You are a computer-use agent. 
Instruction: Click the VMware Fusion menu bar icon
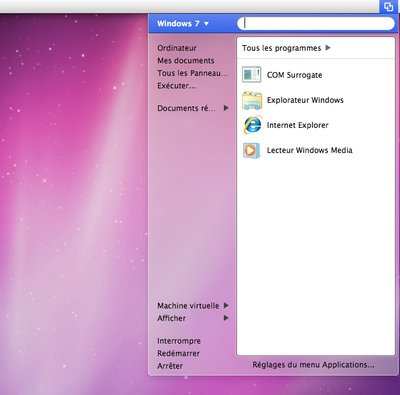389,7
